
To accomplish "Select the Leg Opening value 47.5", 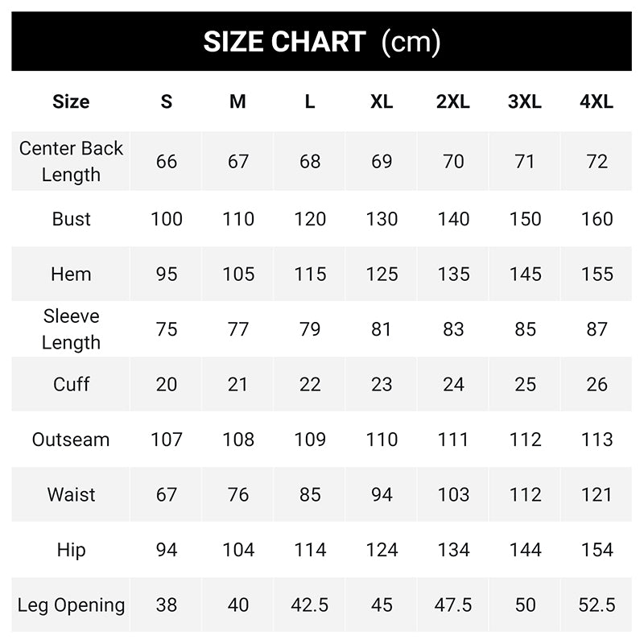I will tap(453, 605).
